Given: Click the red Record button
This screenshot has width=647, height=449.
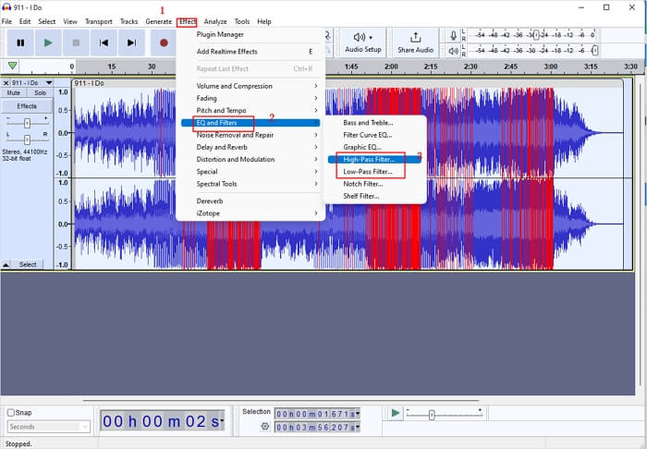Looking at the screenshot, I should 164,43.
